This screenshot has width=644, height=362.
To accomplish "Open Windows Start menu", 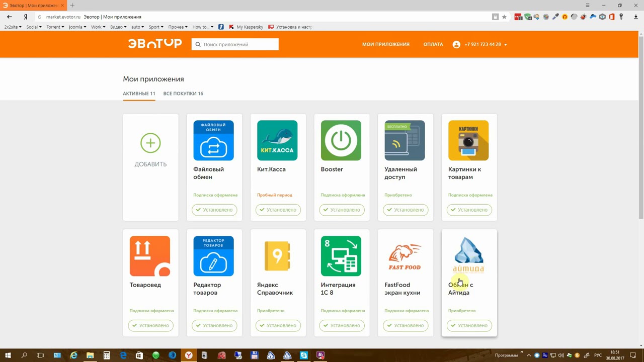I will 8,355.
